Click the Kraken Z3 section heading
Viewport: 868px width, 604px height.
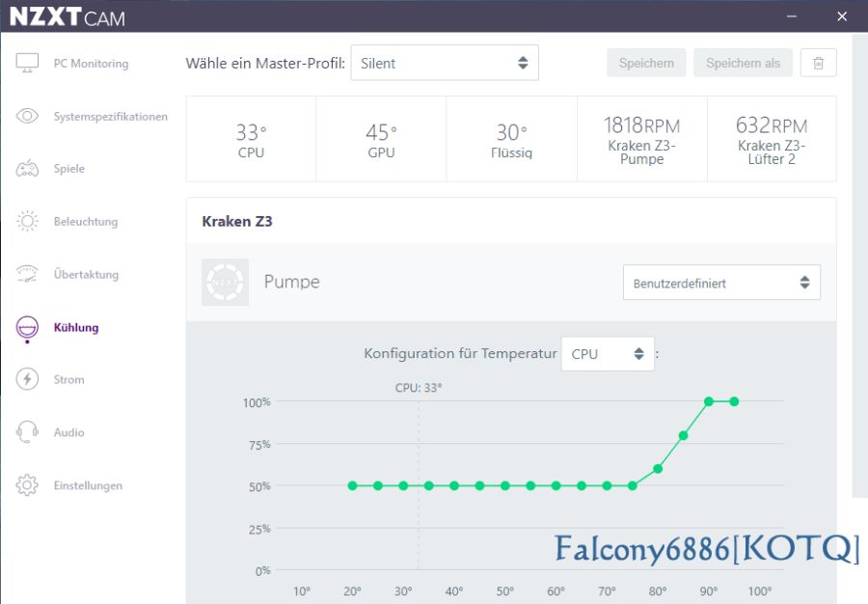237,222
